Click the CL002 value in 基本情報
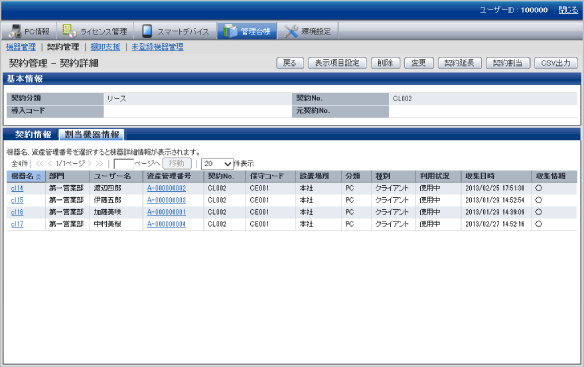 pyautogui.click(x=402, y=99)
